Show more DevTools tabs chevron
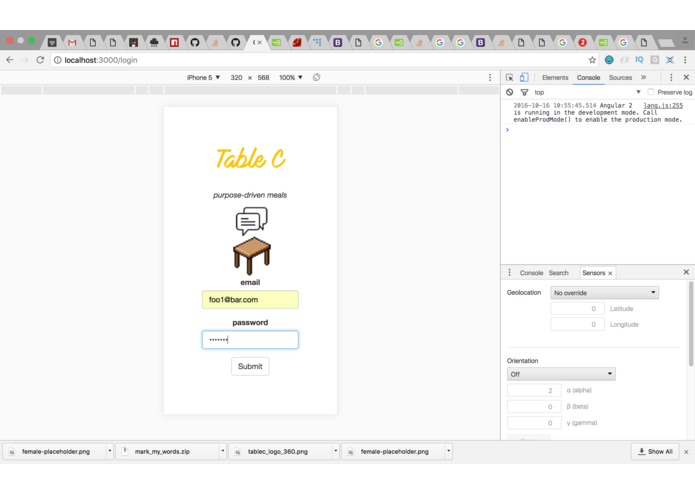 (x=643, y=78)
